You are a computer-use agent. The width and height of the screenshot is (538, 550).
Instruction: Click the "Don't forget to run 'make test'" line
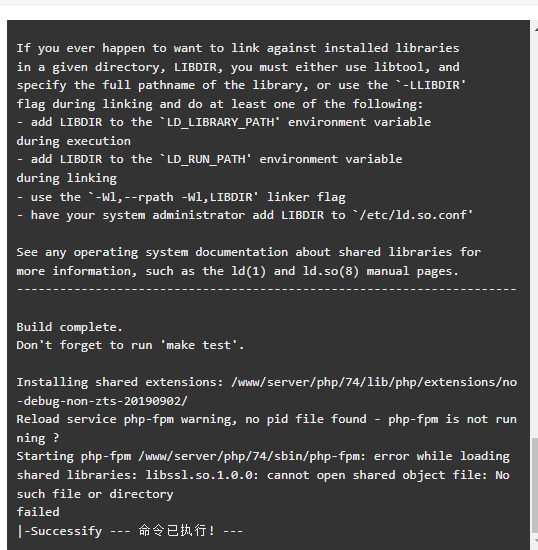coord(130,345)
